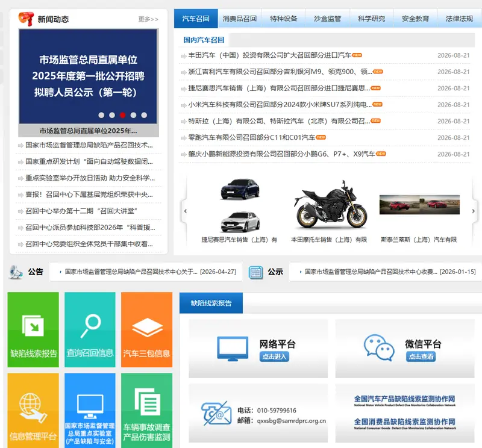Open the orange 汽车三包信息 tile
Viewport: 482px width, 448px height.
coord(146,330)
